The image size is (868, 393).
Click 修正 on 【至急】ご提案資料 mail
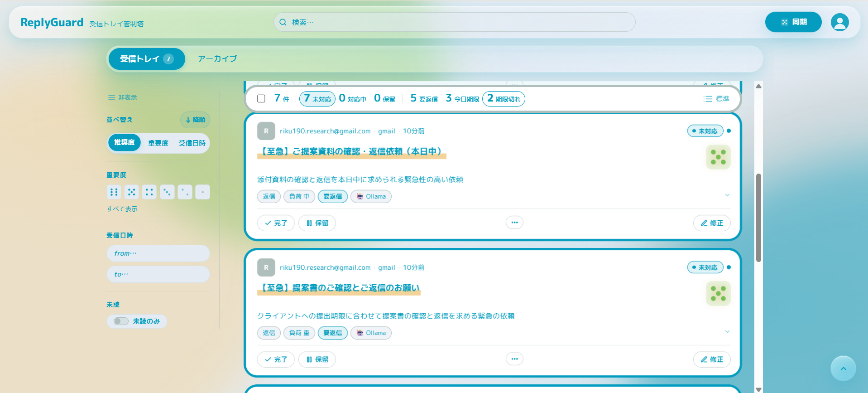[x=712, y=223]
